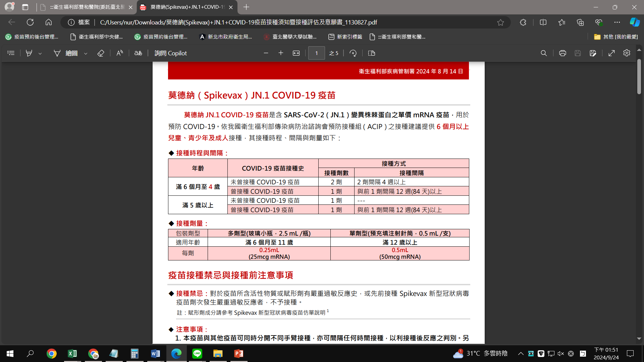Select the highlight tool
The image size is (644, 362).
[x=29, y=53]
